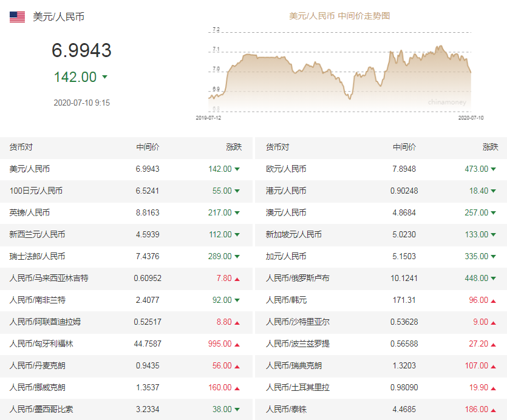The image size is (507, 420).
Task: Select the 美元/人民币 table row label
Action: (x=29, y=169)
